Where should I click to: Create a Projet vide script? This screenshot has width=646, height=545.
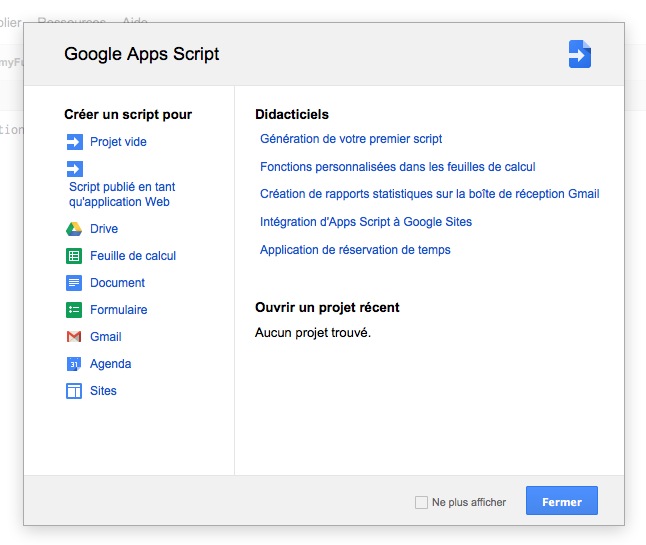tap(118, 142)
